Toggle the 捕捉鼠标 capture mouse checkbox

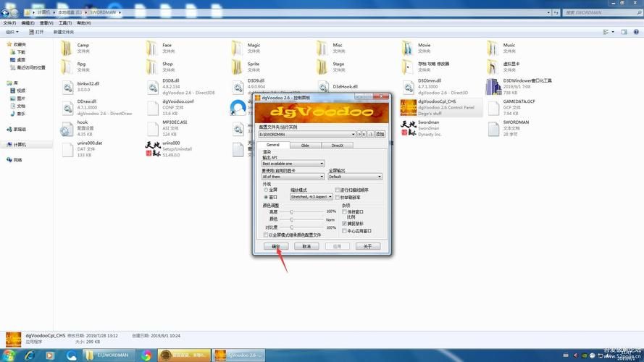tap(344, 224)
